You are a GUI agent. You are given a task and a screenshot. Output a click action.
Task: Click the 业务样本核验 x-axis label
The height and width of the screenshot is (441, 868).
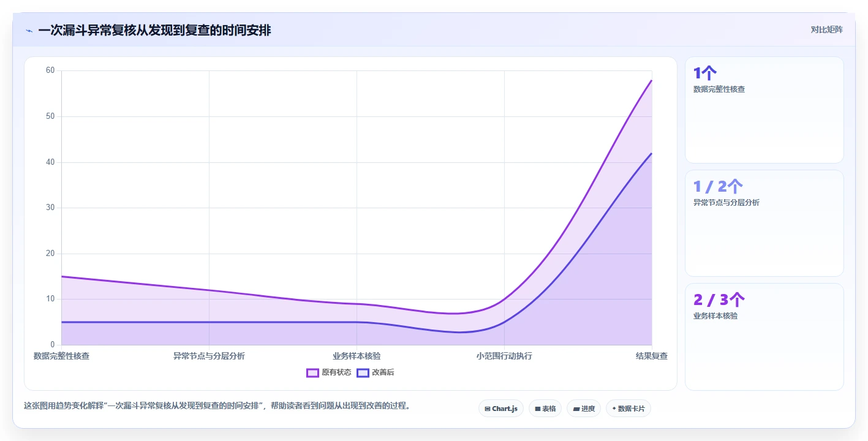(357, 356)
